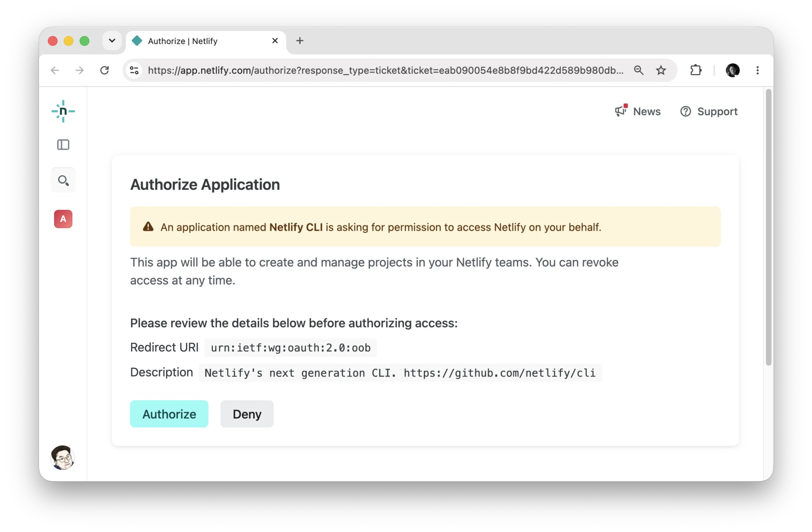This screenshot has height=532, width=812.
Task: Click the bold 'Netlify CLI' name in banner
Action: coord(296,227)
